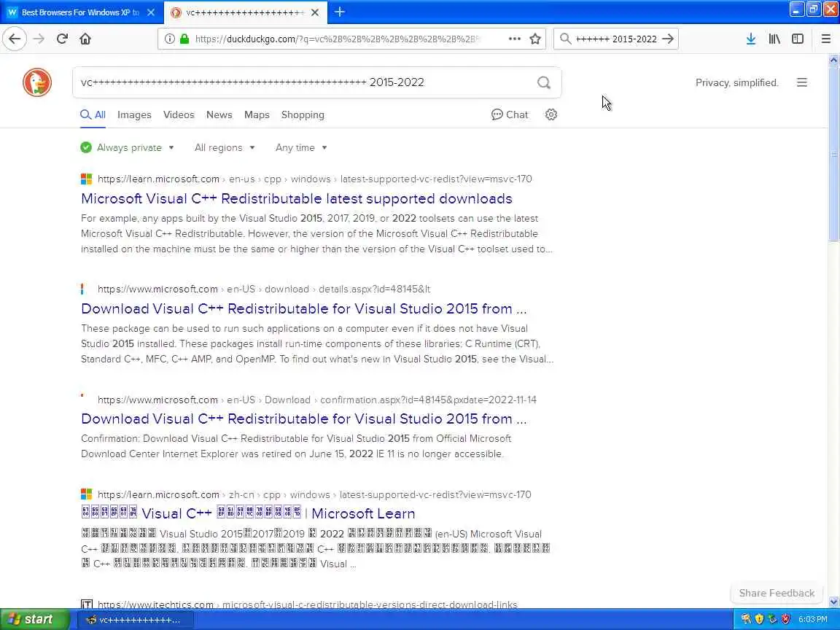Image resolution: width=840 pixels, height=630 pixels.
Task: Expand the All regions dropdown
Action: coord(225,148)
